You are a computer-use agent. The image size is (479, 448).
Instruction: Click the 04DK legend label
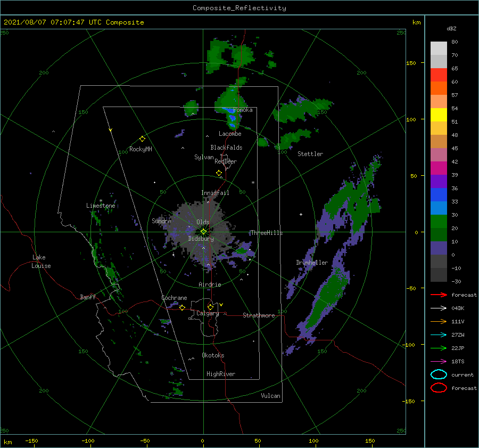[x=458, y=308]
